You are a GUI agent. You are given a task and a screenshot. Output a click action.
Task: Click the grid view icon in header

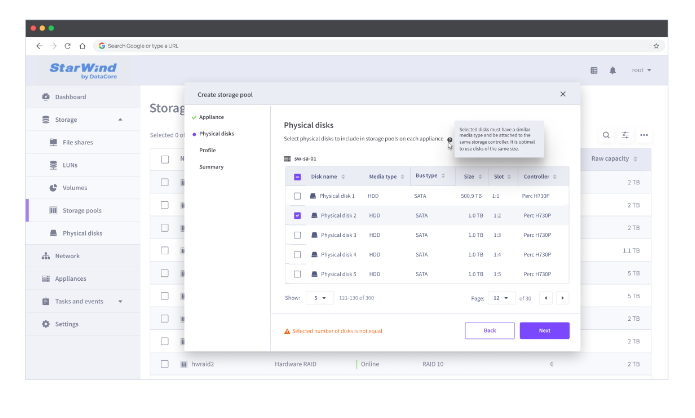[x=594, y=70]
